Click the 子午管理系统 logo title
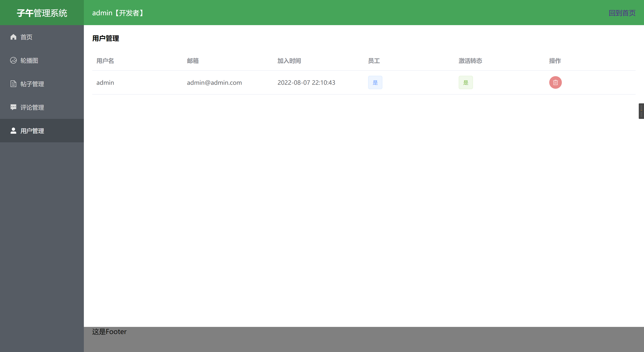Viewport: 644px width, 352px height. [x=42, y=13]
